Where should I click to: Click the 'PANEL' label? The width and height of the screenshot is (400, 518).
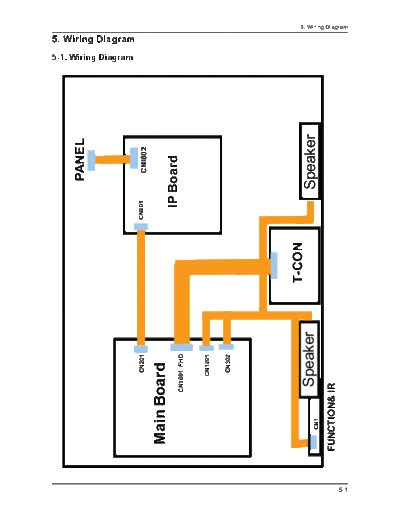[x=80, y=160]
